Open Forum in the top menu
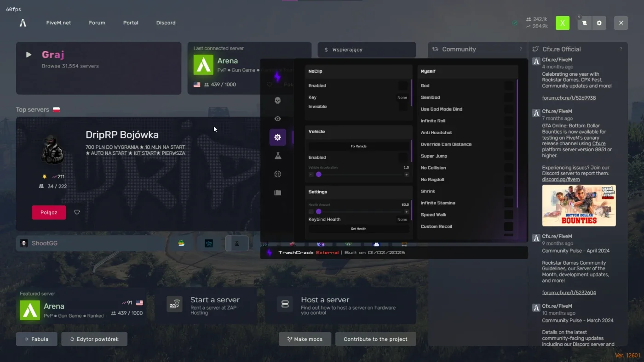 97,23
